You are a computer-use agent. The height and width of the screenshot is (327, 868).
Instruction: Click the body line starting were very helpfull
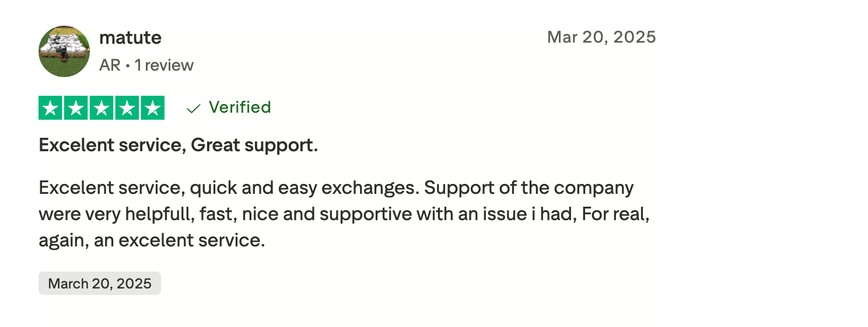[344, 214]
